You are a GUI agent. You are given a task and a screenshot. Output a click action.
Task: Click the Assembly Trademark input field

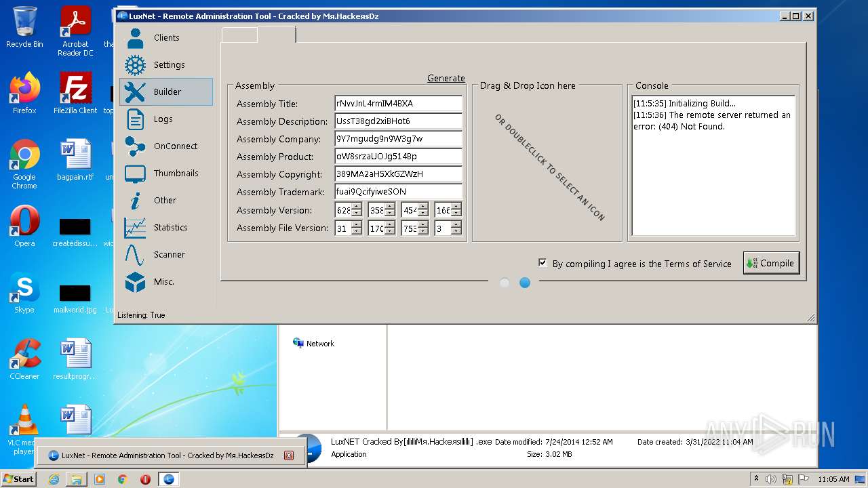tap(398, 192)
